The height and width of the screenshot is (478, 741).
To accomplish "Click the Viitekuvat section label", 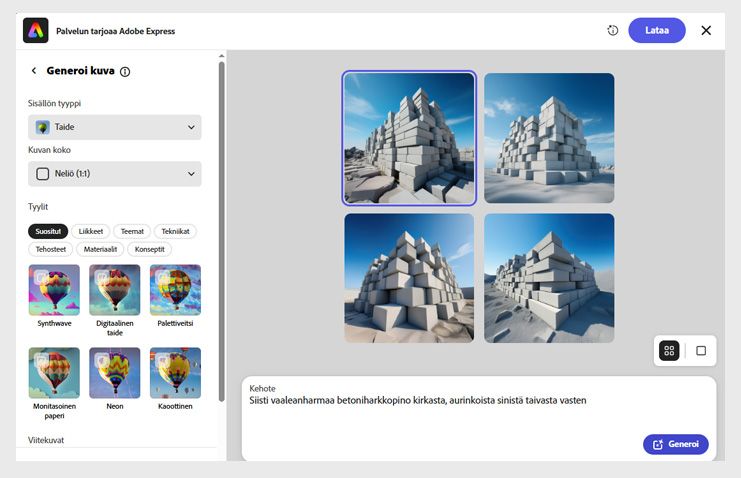I will click(46, 440).
